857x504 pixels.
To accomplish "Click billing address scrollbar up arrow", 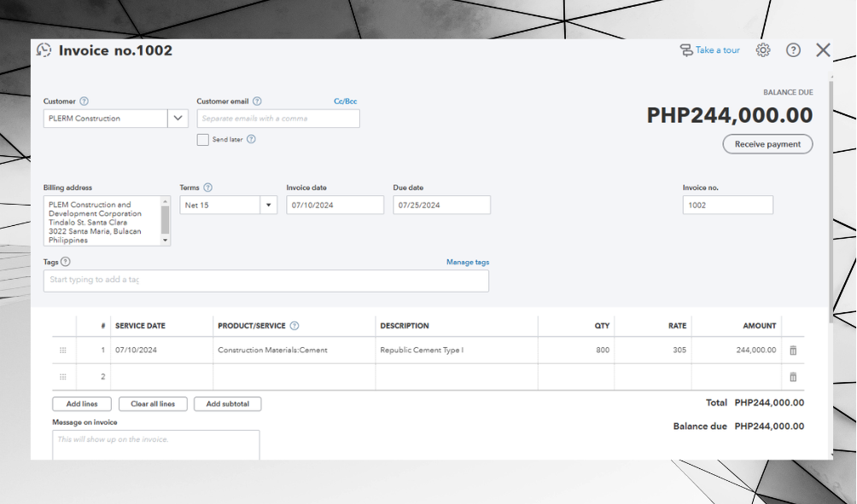I will pyautogui.click(x=166, y=201).
